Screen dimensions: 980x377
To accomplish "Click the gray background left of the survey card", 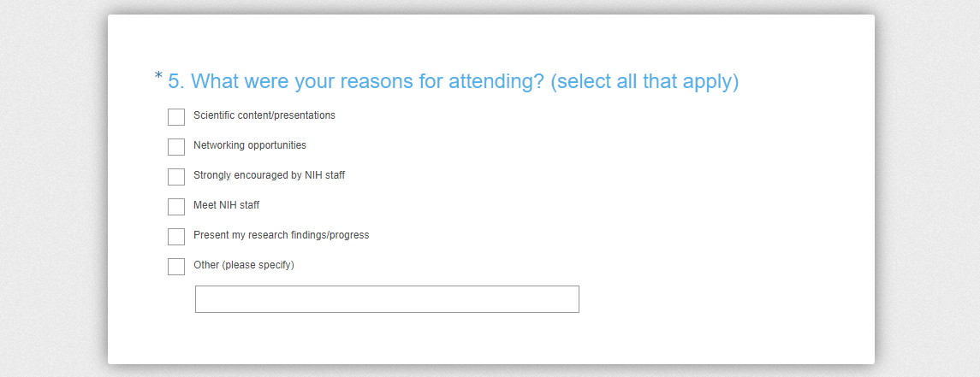I will (x=51, y=188).
